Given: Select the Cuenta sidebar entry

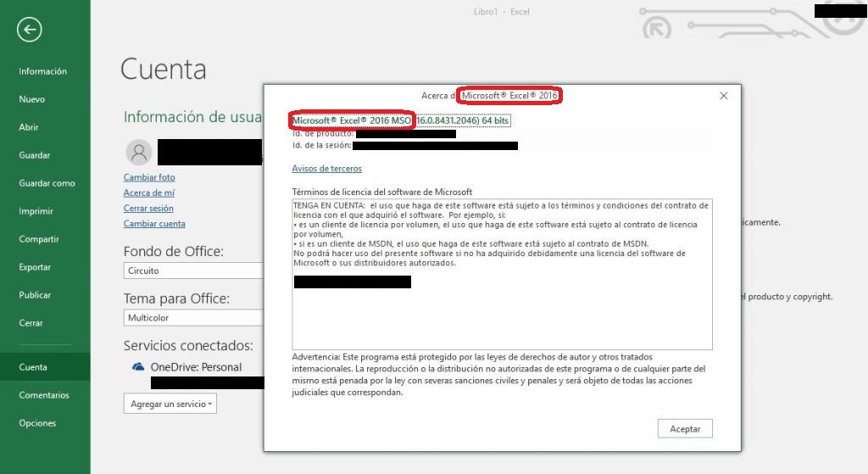Looking at the screenshot, I should (45, 367).
